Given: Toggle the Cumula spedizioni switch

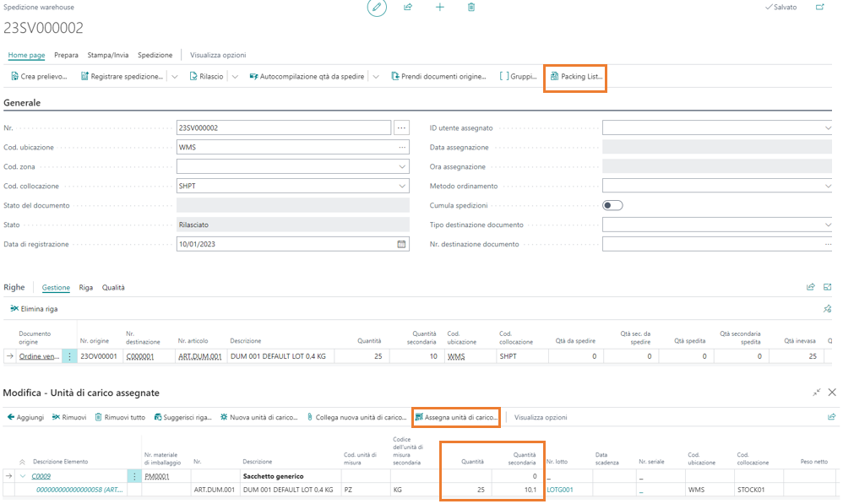Looking at the screenshot, I should pos(612,205).
